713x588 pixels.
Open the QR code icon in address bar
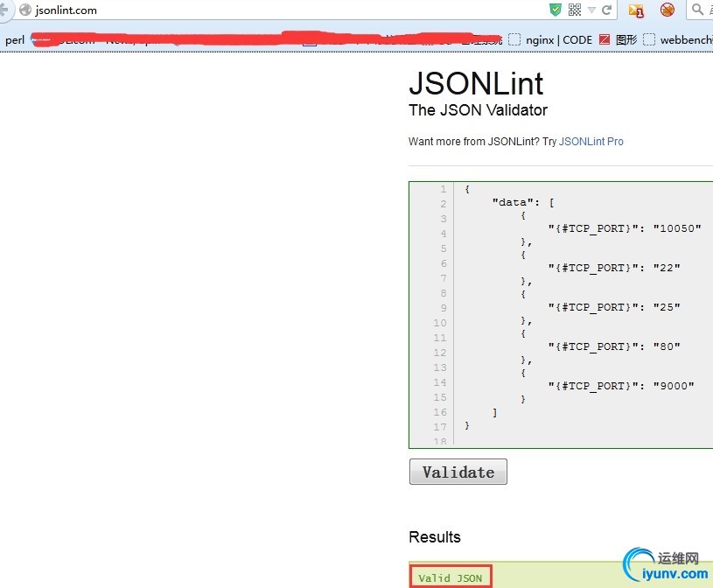pos(575,10)
